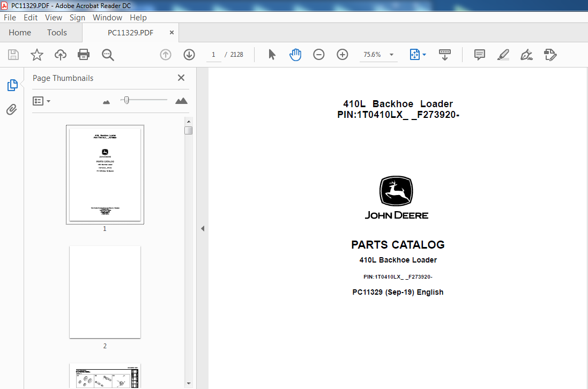Open the Window menu
Viewport: 588px width, 389px height.
[x=107, y=18]
